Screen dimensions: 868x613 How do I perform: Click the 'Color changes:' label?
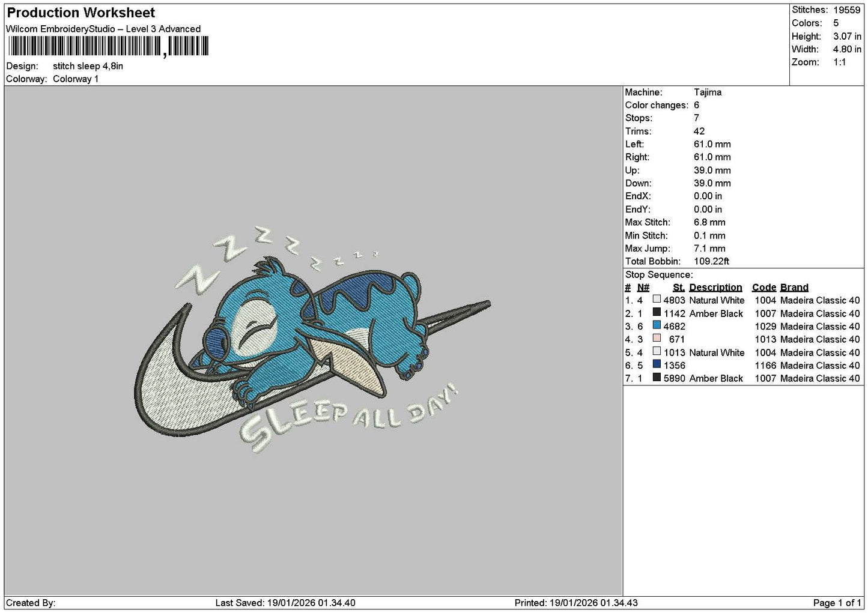pos(657,105)
